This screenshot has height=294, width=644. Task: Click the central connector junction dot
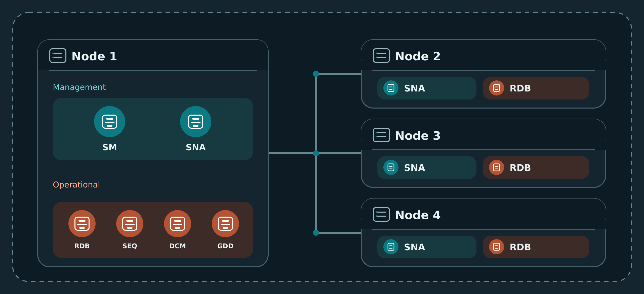[316, 153]
